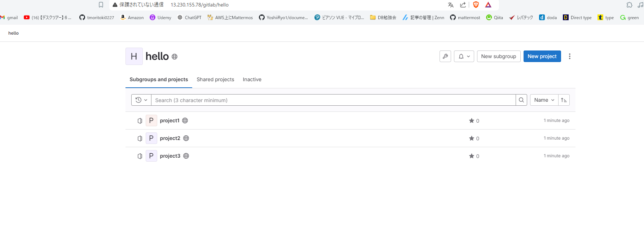This screenshot has width=644, height=228.
Task: Open Brave Shields lion icon
Action: click(476, 5)
